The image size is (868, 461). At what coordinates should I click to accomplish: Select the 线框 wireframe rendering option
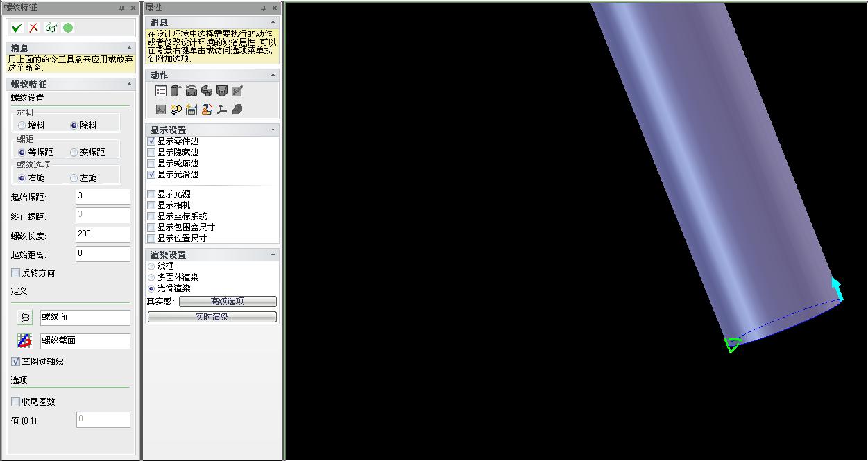coord(152,266)
